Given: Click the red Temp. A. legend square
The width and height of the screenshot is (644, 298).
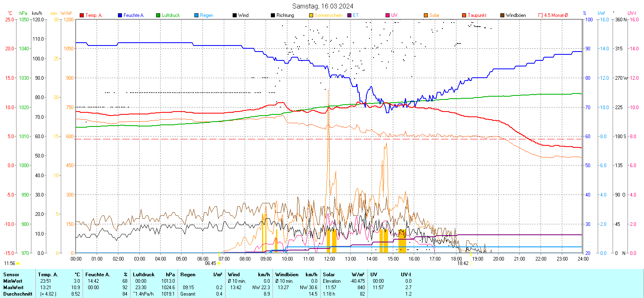Looking at the screenshot, I should click(82, 15).
